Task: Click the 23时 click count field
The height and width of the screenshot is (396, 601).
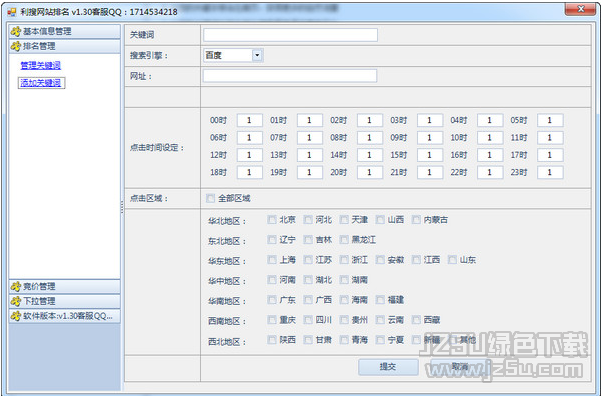Action: 550,173
